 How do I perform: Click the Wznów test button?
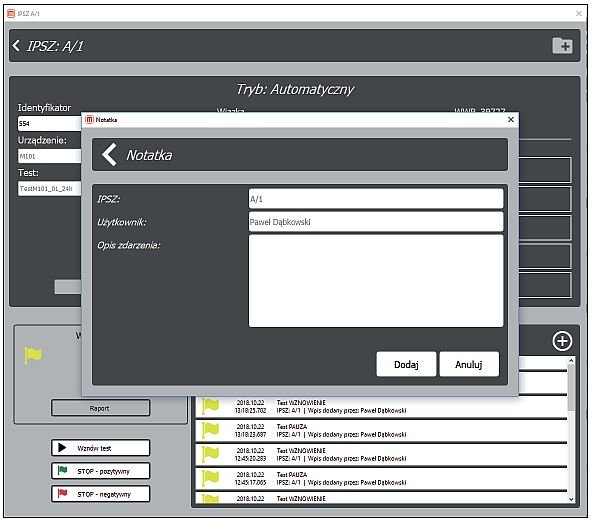coord(100,448)
